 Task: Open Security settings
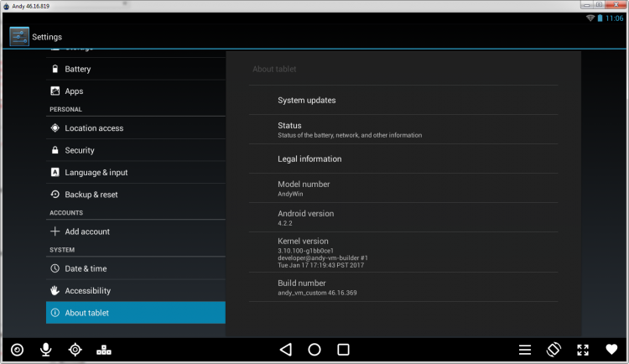click(136, 150)
